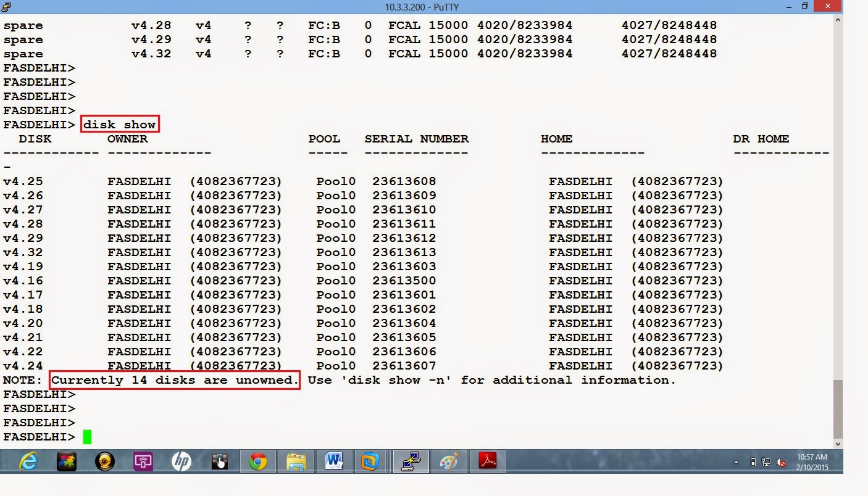This screenshot has width=868, height=496.
Task: Open File Explorer from the taskbar
Action: pos(295,461)
